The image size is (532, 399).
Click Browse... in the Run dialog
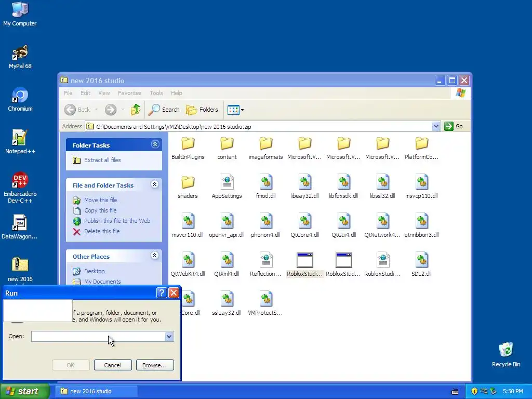pos(155,365)
